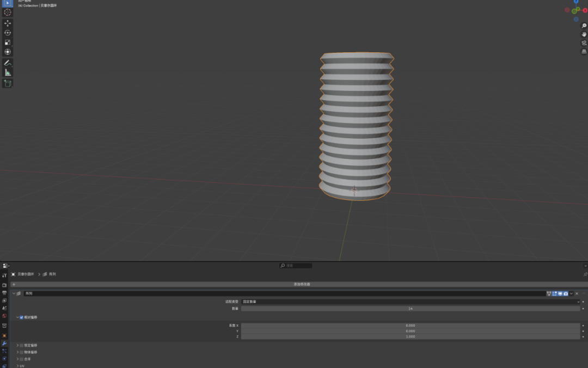The image size is (588, 368).
Task: Remove the 阵列 modifier with X
Action: pos(577,294)
